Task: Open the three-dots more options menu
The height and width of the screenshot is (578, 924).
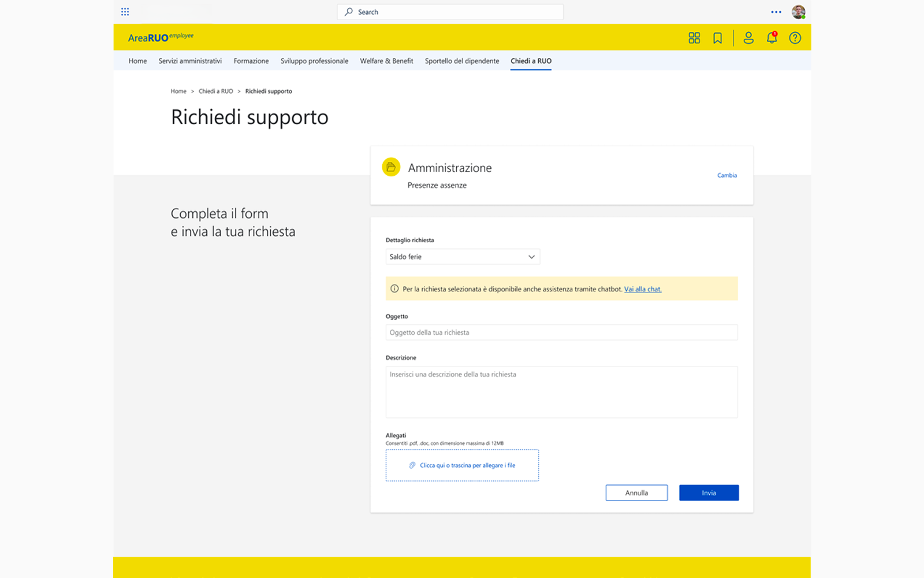Action: point(776,12)
